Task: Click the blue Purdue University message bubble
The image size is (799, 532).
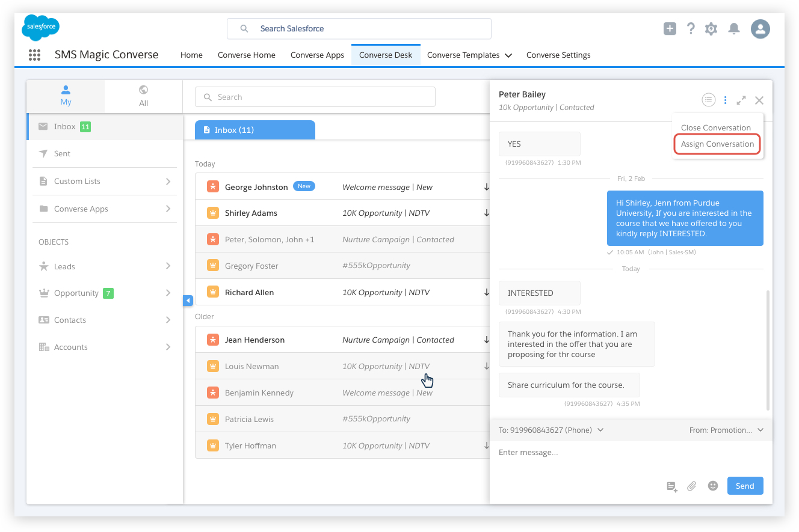Action: click(x=685, y=218)
